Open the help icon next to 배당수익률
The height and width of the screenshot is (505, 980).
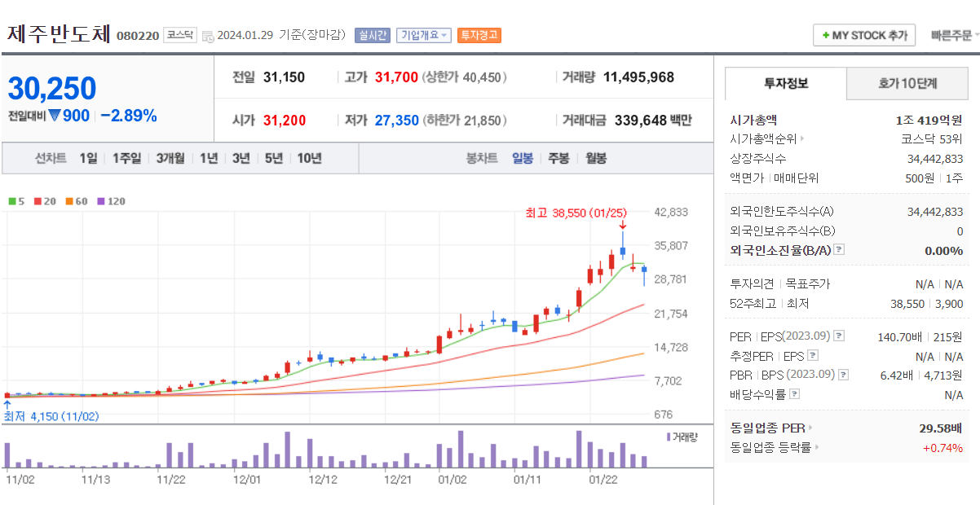pyautogui.click(x=795, y=394)
